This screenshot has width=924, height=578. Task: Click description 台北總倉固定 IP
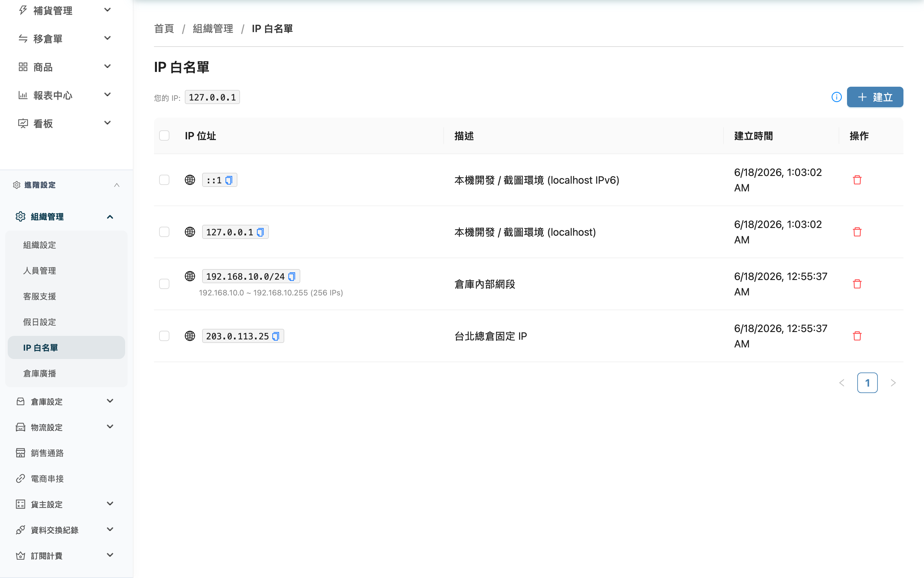point(491,336)
